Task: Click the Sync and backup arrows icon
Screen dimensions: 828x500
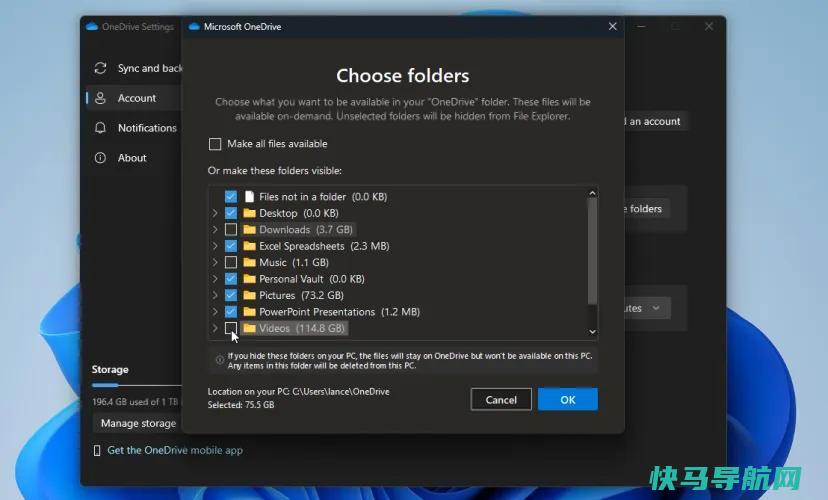Action: (100, 68)
